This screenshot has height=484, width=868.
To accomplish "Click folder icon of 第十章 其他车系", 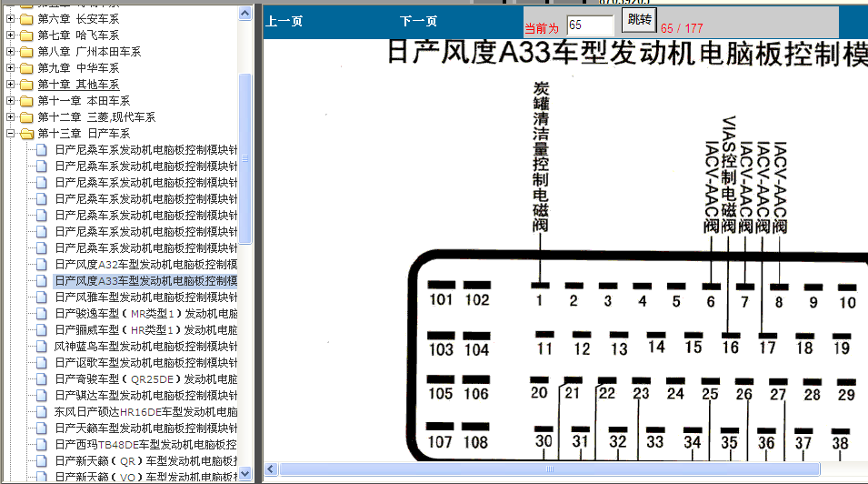I will point(26,85).
